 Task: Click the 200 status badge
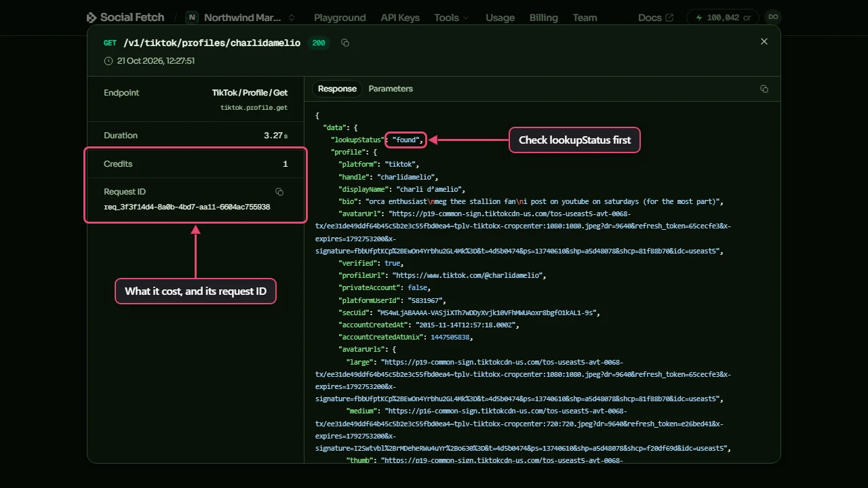(x=319, y=43)
